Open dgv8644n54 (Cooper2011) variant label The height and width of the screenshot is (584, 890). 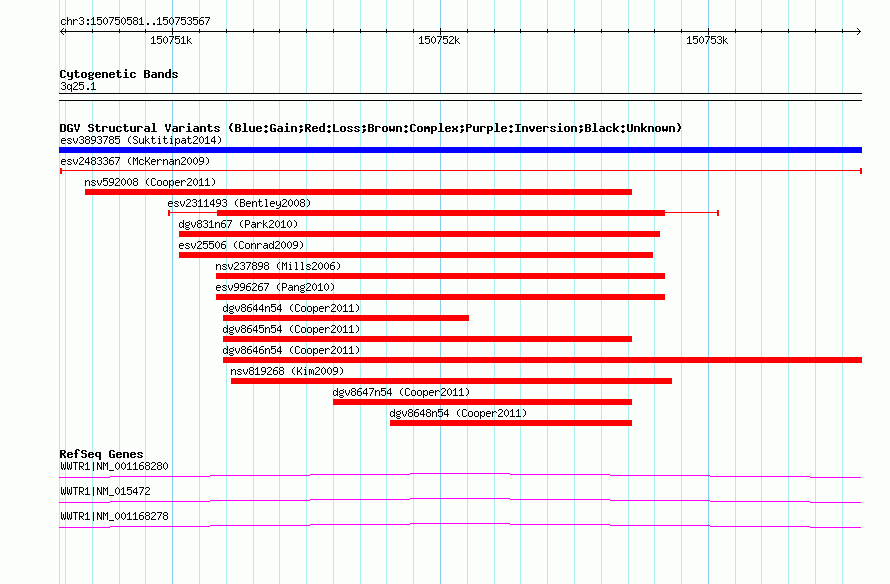pyautogui.click(x=291, y=308)
